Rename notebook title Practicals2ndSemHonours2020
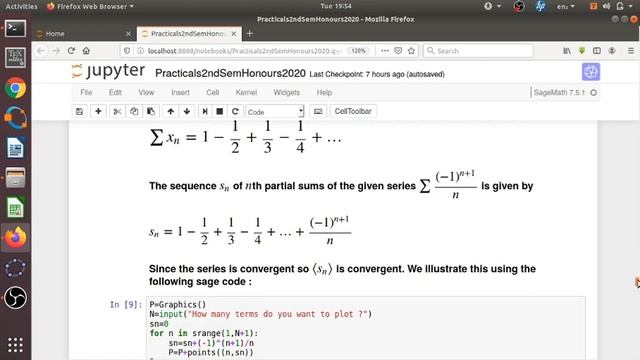 click(x=230, y=73)
